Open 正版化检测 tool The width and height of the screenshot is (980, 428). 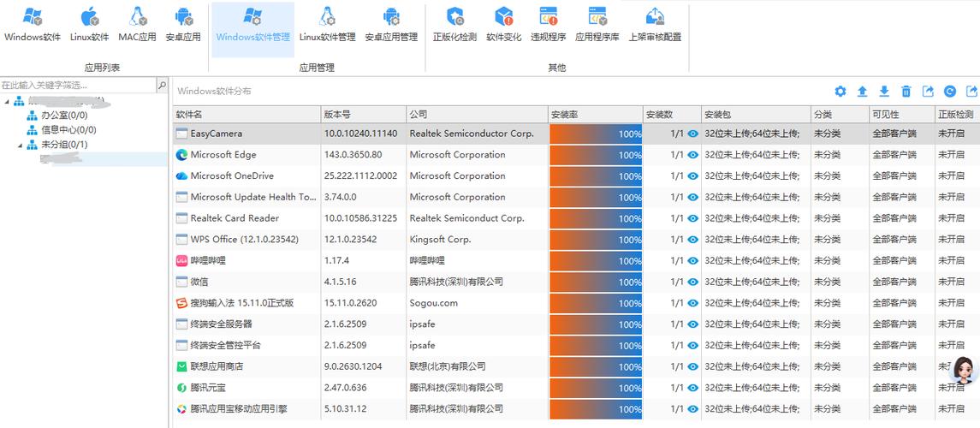[x=455, y=26]
